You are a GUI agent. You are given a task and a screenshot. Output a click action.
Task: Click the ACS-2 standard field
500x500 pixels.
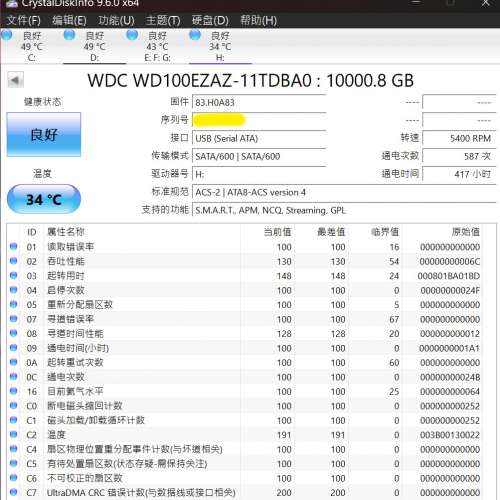[344, 192]
